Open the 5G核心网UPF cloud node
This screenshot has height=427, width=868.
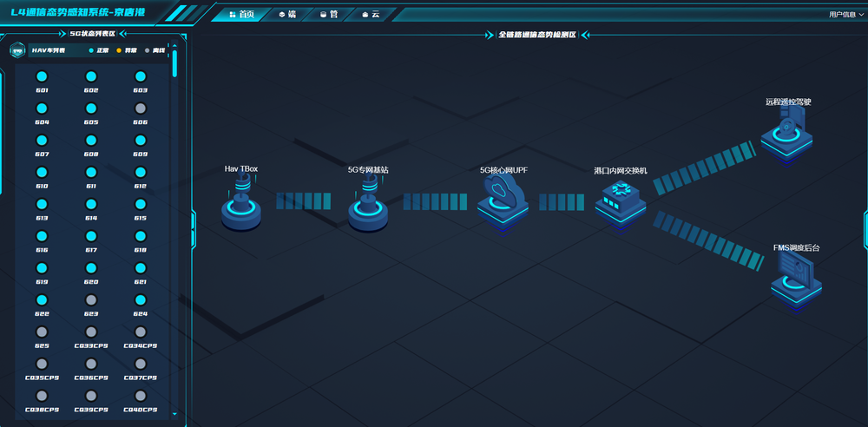coord(503,204)
